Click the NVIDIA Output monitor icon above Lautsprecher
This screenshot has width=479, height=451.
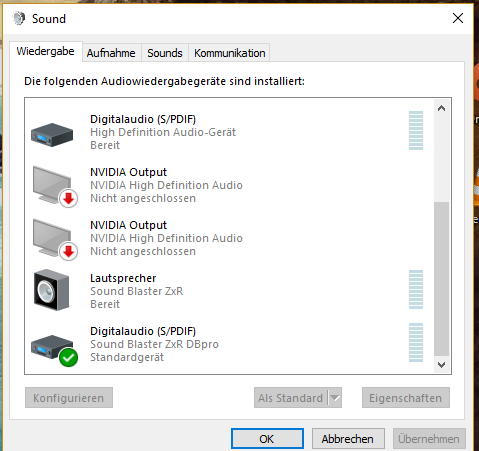(x=55, y=239)
